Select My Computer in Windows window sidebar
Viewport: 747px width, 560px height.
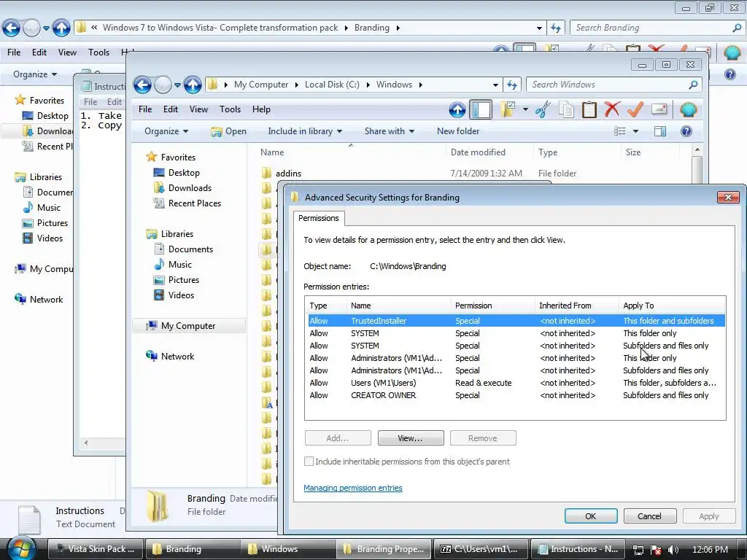[x=188, y=326]
